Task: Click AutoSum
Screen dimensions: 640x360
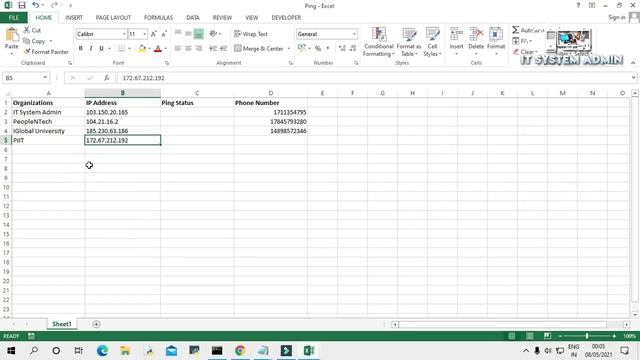Action: (x=528, y=30)
